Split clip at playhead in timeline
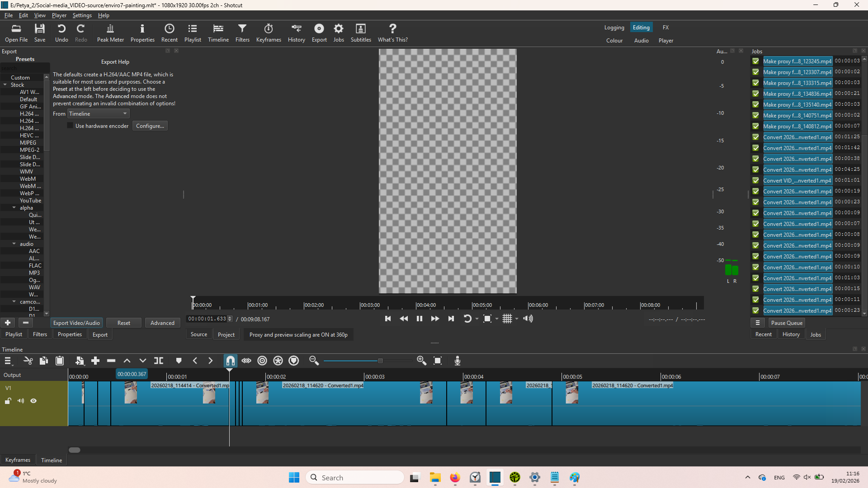This screenshot has width=868, height=488. pyautogui.click(x=159, y=361)
